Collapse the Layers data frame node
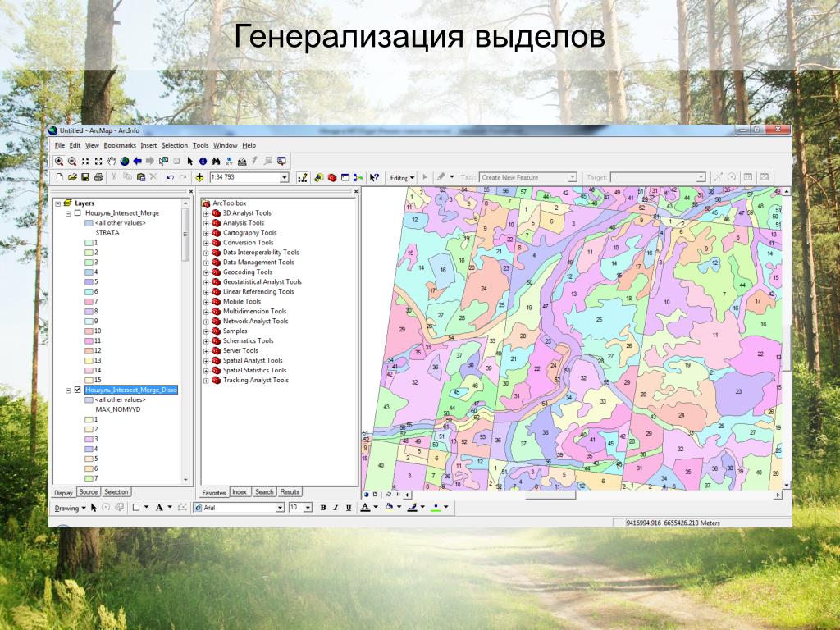The image size is (840, 630). tap(57, 203)
